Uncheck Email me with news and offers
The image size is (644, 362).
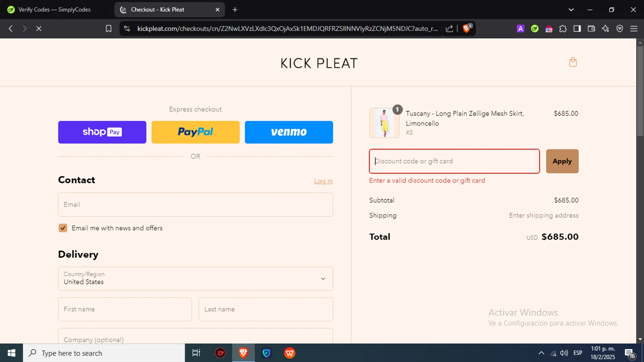tap(63, 228)
